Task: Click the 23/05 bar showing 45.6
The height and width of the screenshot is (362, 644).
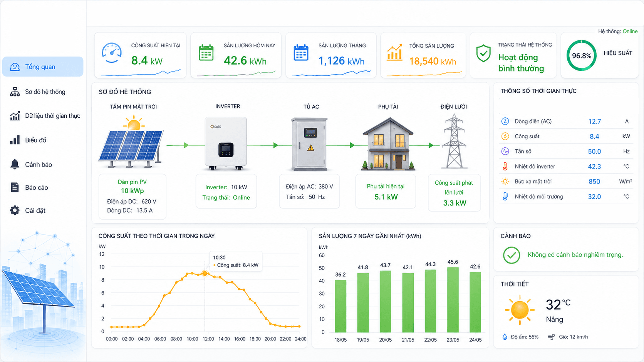Action: [x=453, y=300]
